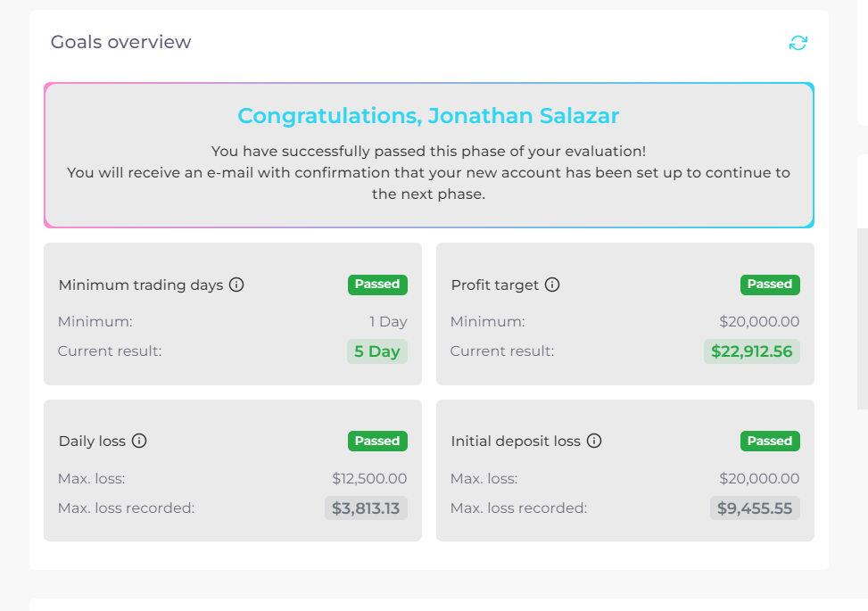Click the Passed badge for Minimum trading days

coord(377,285)
